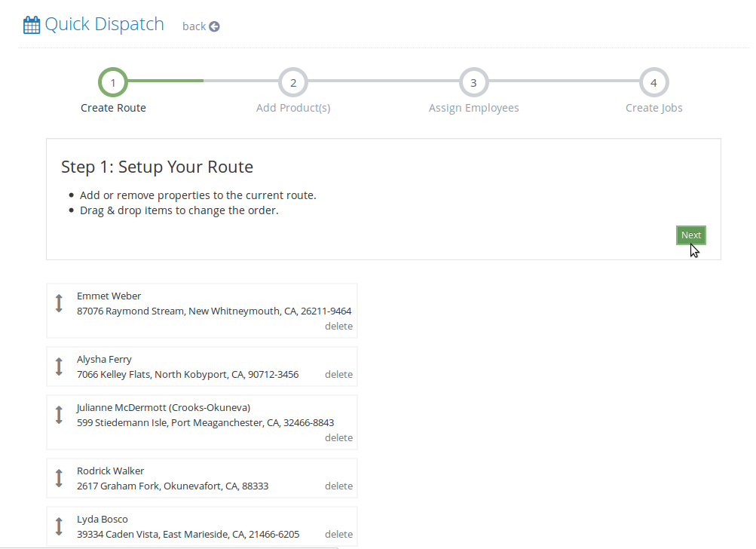Delete Rodrick Walker from the route
The height and width of the screenshot is (549, 756).
338,486
